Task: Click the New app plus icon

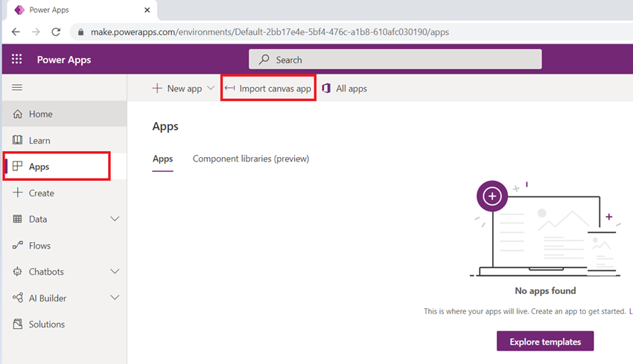Action: [157, 88]
